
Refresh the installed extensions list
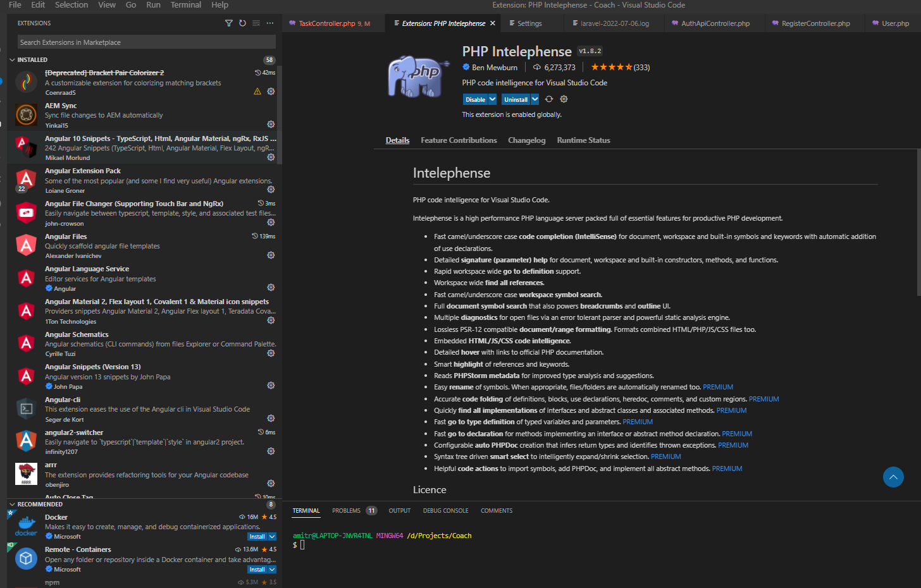tap(242, 23)
